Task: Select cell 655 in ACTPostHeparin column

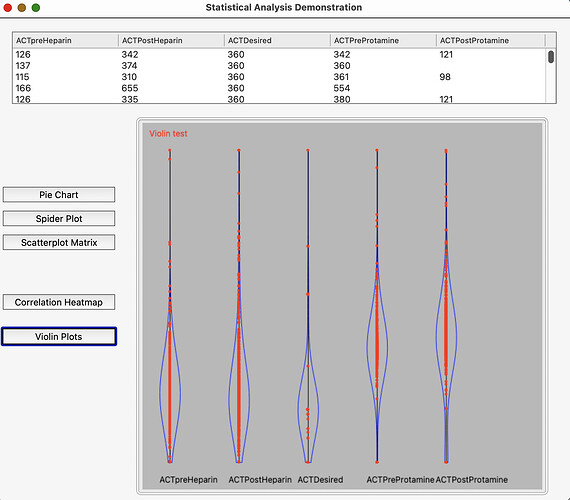Action: point(130,88)
